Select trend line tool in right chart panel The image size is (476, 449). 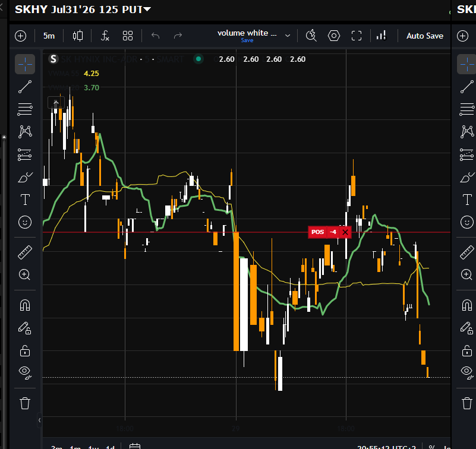pyautogui.click(x=467, y=87)
